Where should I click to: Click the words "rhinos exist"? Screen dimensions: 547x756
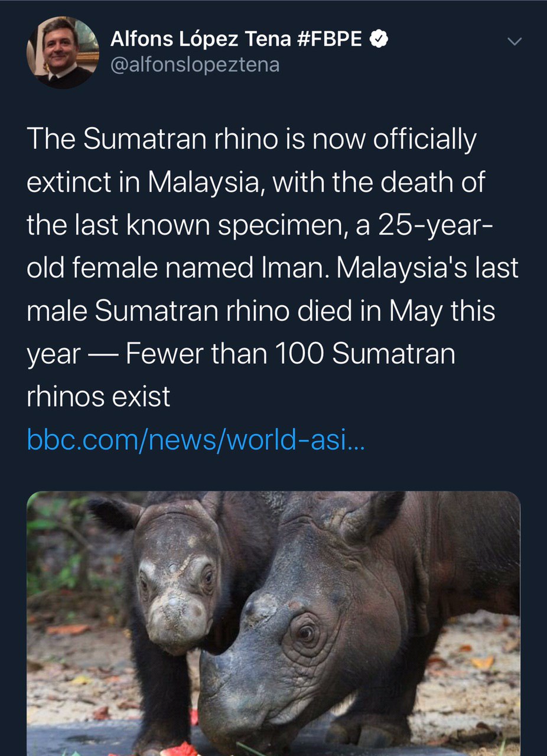99,396
